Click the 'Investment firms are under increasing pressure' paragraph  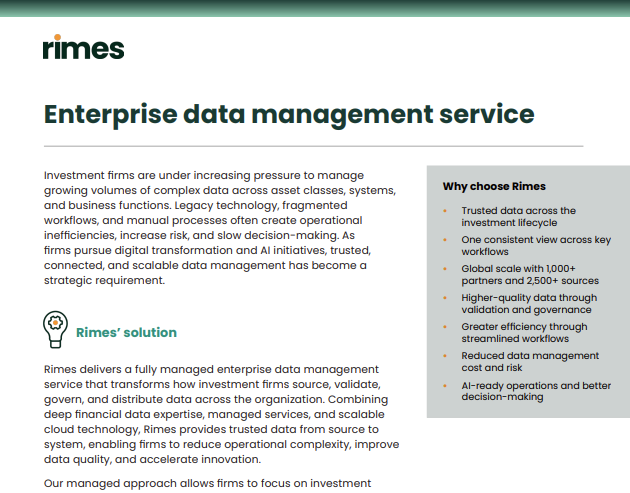point(220,228)
